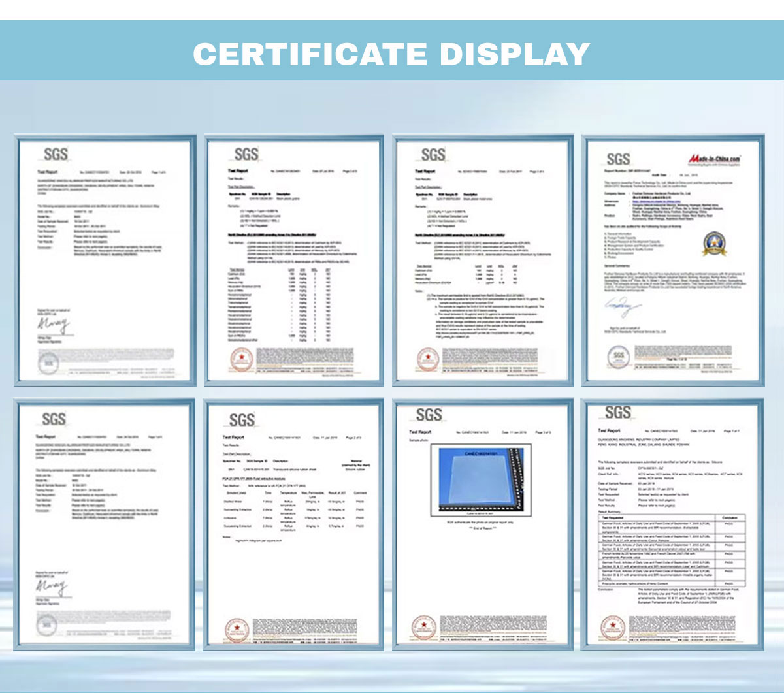Open the SGS report with the Conclusion table
784x693 pixels.
pyautogui.click(x=672, y=524)
